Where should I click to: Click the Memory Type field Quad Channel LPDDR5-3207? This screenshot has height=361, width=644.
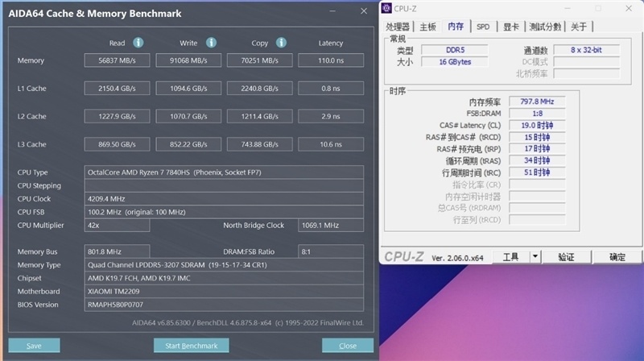pyautogui.click(x=224, y=265)
